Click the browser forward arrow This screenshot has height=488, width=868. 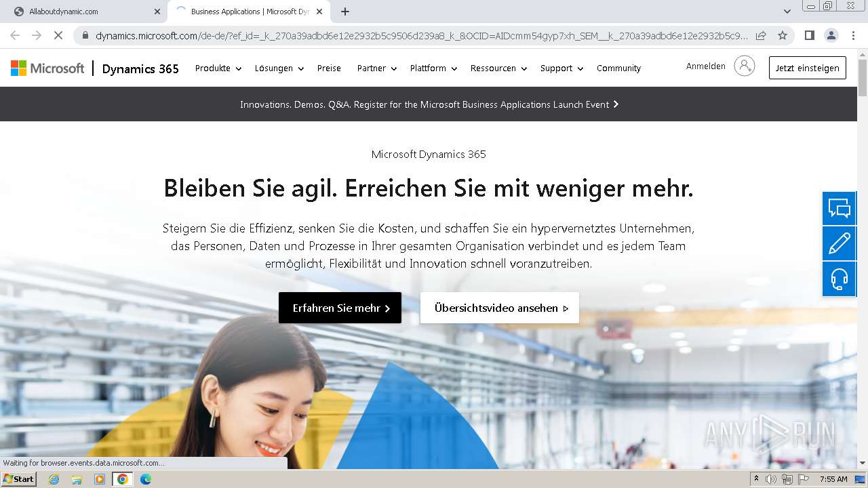[37, 35]
